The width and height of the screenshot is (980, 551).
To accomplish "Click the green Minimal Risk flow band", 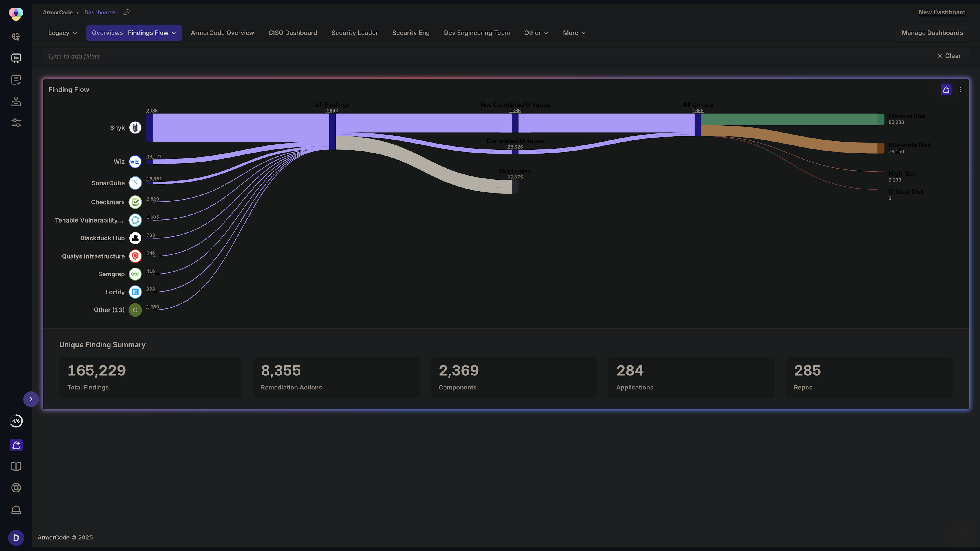I will click(789, 119).
